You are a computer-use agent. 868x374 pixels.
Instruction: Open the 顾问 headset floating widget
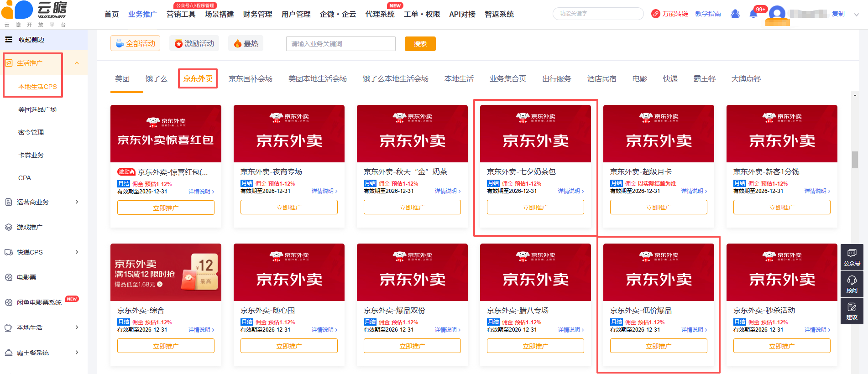click(x=852, y=284)
